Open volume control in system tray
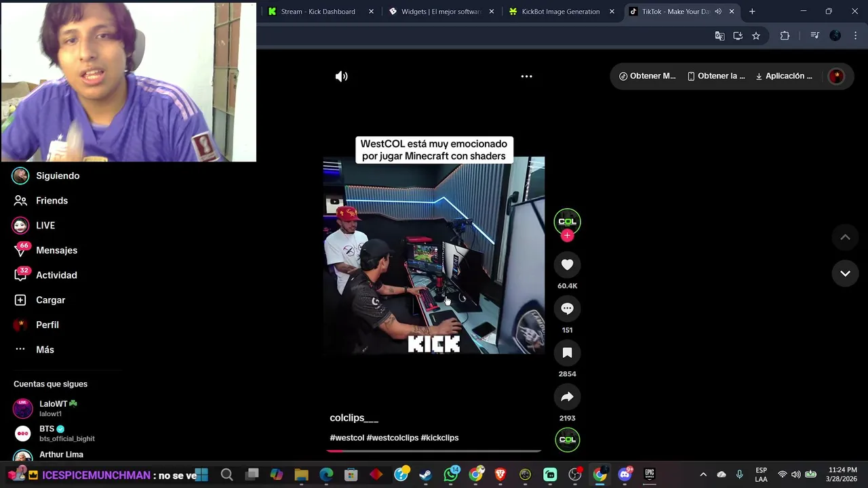868x488 pixels. (x=796, y=474)
